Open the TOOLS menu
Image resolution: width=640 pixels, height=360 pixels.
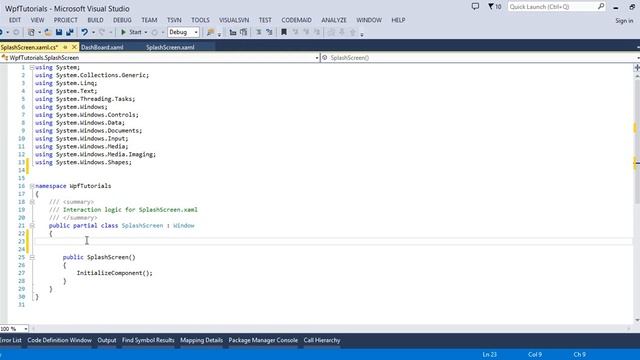point(200,20)
